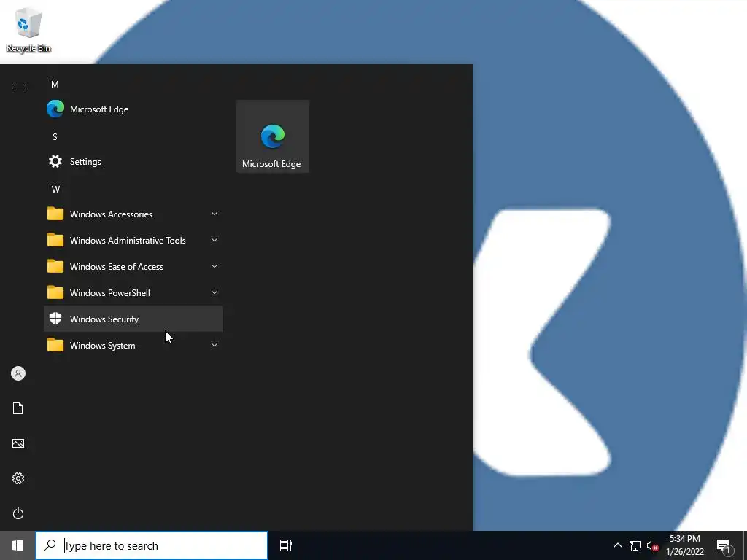Click the Power button in Start sidebar
The width and height of the screenshot is (747, 560).
[18, 513]
